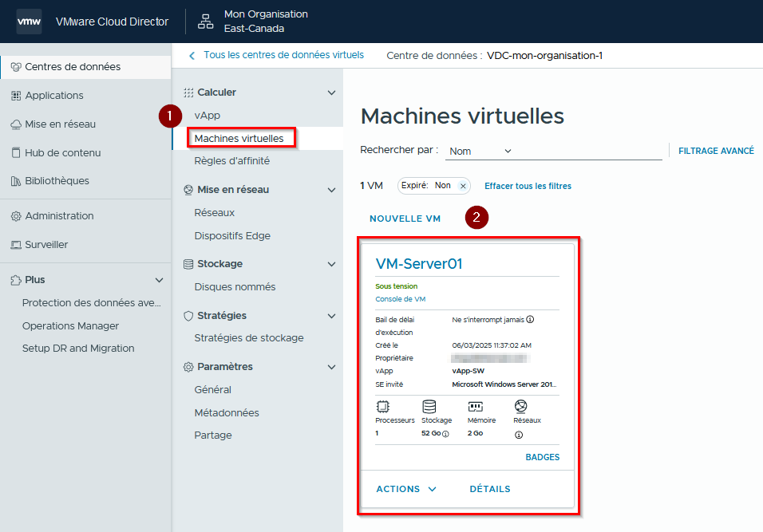763x532 pixels.
Task: Open Métadonnées settings
Action: pyautogui.click(x=227, y=413)
